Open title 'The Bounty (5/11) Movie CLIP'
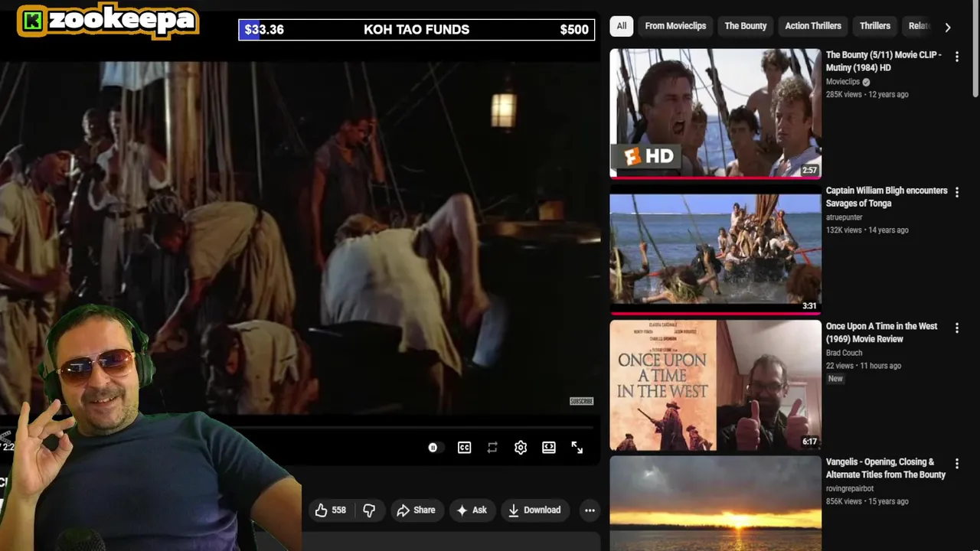 (884, 61)
